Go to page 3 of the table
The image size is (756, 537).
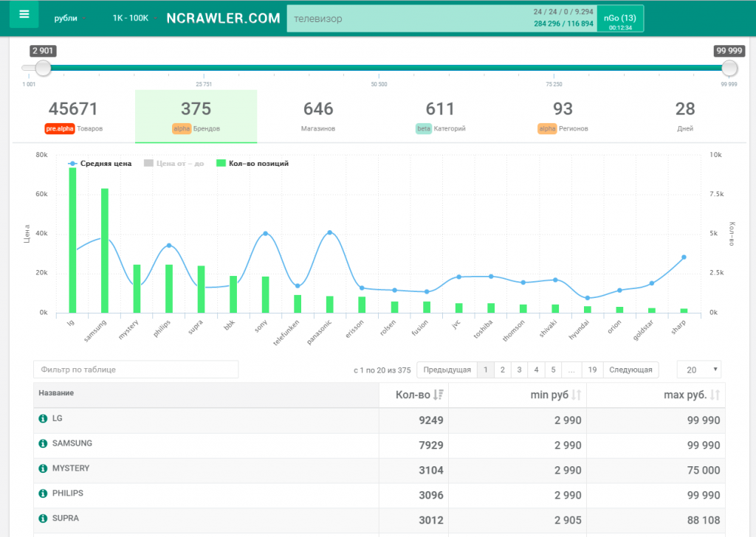pyautogui.click(x=519, y=370)
